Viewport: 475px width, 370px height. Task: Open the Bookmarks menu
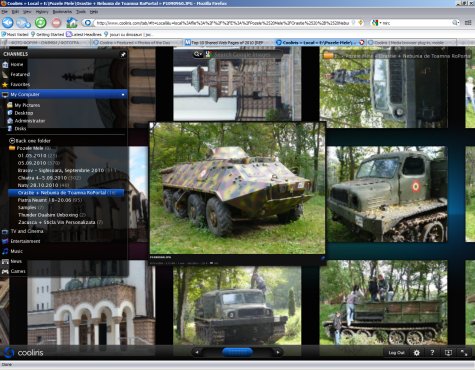(62, 12)
